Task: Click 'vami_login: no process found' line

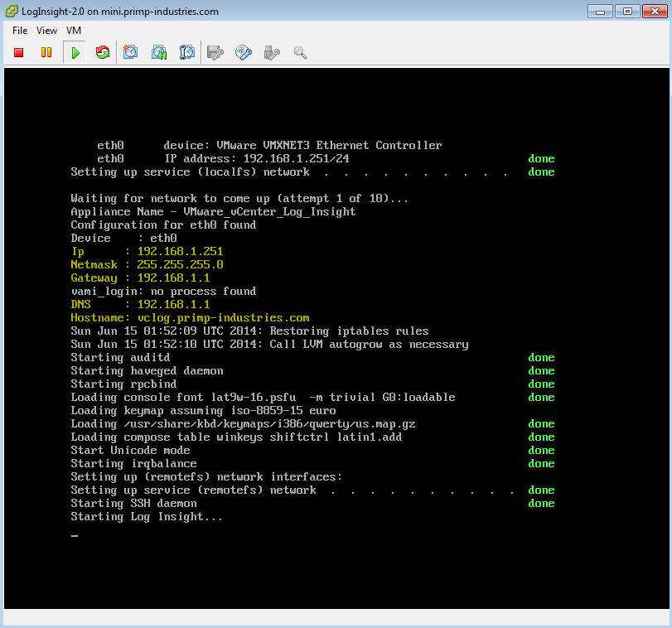Action: [163, 292]
